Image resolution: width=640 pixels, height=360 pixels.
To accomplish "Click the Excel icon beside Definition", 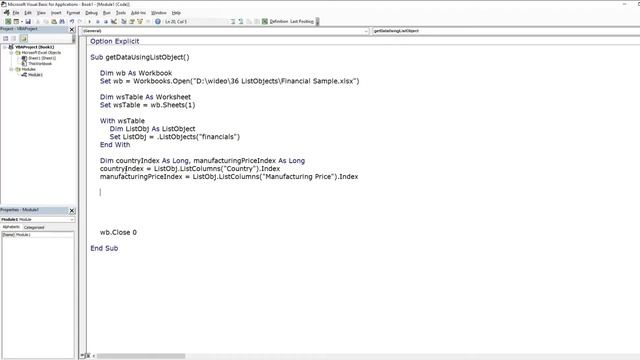I will 264,21.
